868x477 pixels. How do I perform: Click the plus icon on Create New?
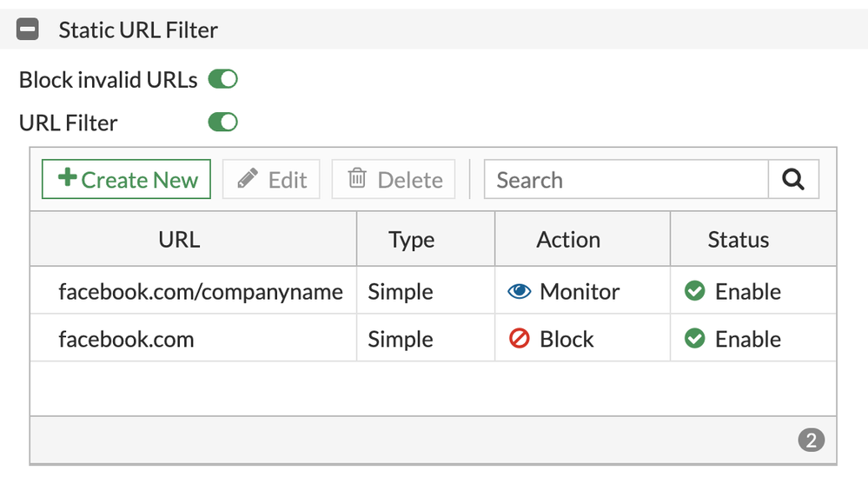click(67, 179)
